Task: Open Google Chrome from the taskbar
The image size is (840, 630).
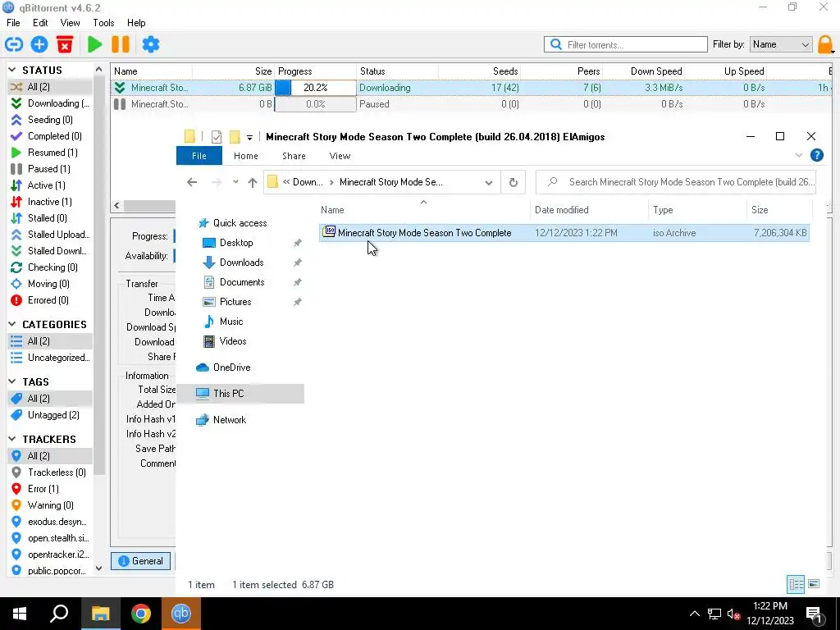Action: pos(141,614)
